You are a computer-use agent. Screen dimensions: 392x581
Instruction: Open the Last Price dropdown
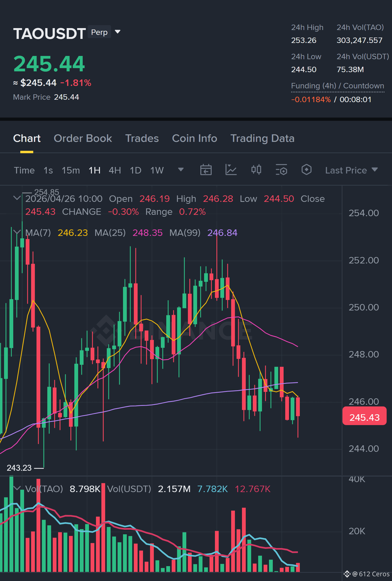[x=351, y=170]
